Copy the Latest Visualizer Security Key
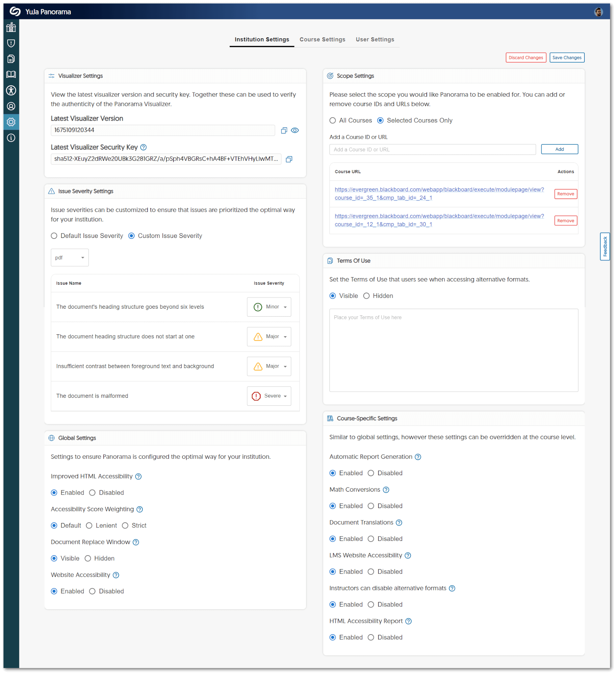The width and height of the screenshot is (616, 674). (289, 159)
